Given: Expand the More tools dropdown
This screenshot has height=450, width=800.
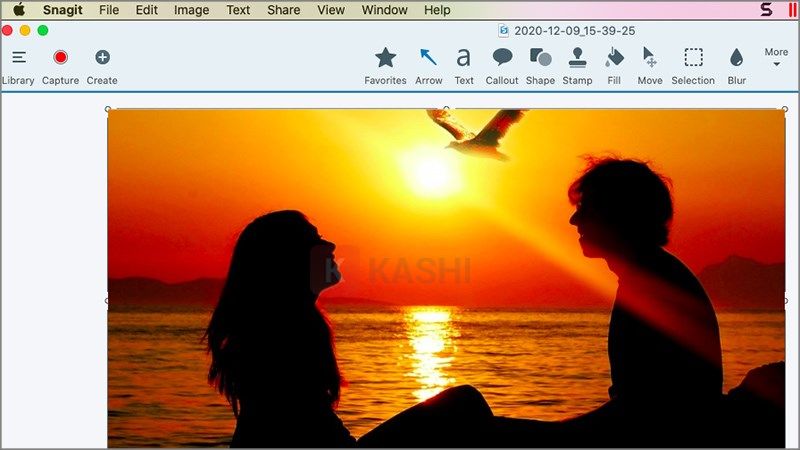Looking at the screenshot, I should tap(776, 58).
